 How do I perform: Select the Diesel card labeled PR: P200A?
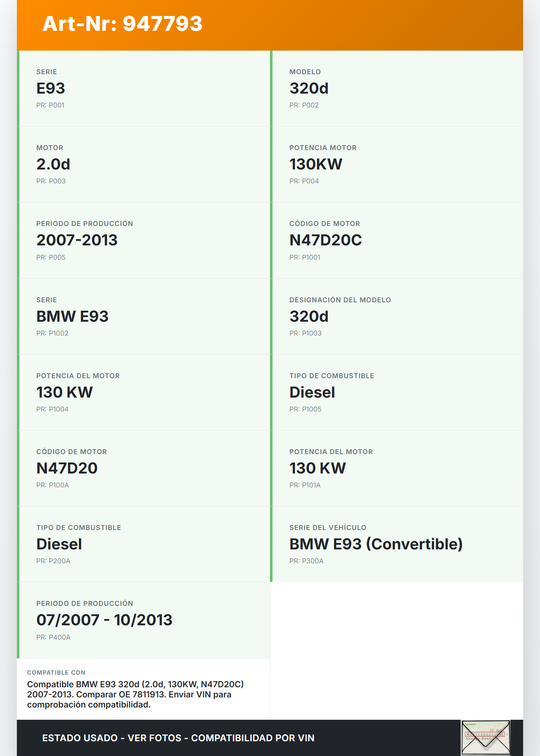click(143, 544)
